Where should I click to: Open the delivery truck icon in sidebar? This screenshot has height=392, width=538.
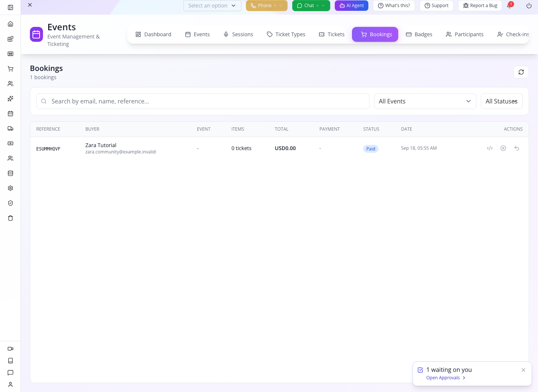pyautogui.click(x=10, y=128)
